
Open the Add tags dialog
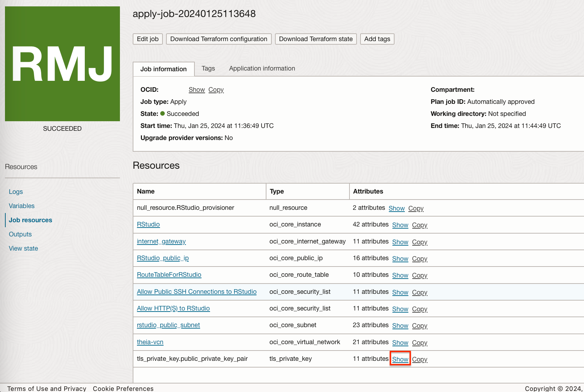[x=377, y=39]
